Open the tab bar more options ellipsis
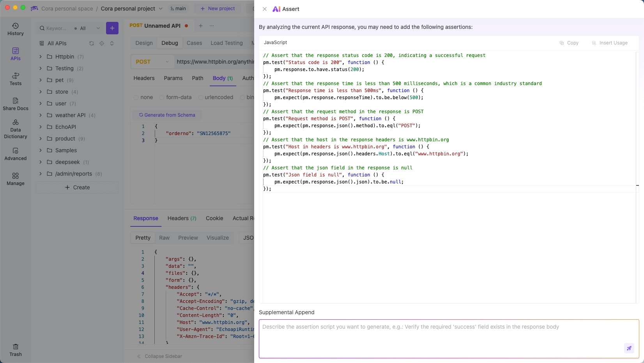Image resolution: width=644 pixels, height=363 pixels. [x=212, y=26]
